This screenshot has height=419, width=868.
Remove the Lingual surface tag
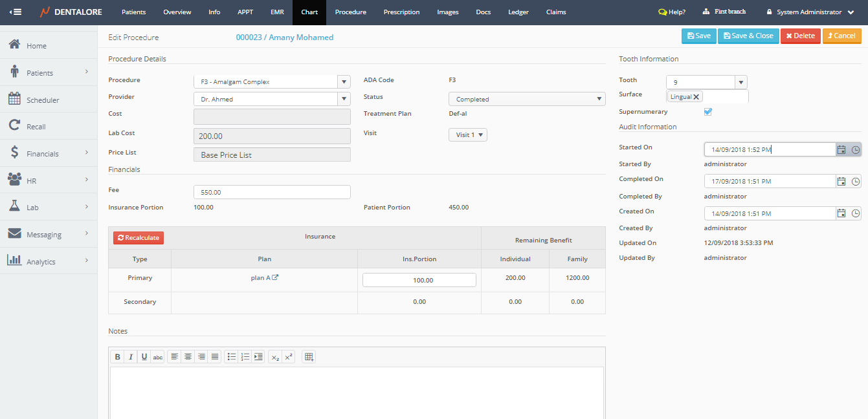click(696, 97)
